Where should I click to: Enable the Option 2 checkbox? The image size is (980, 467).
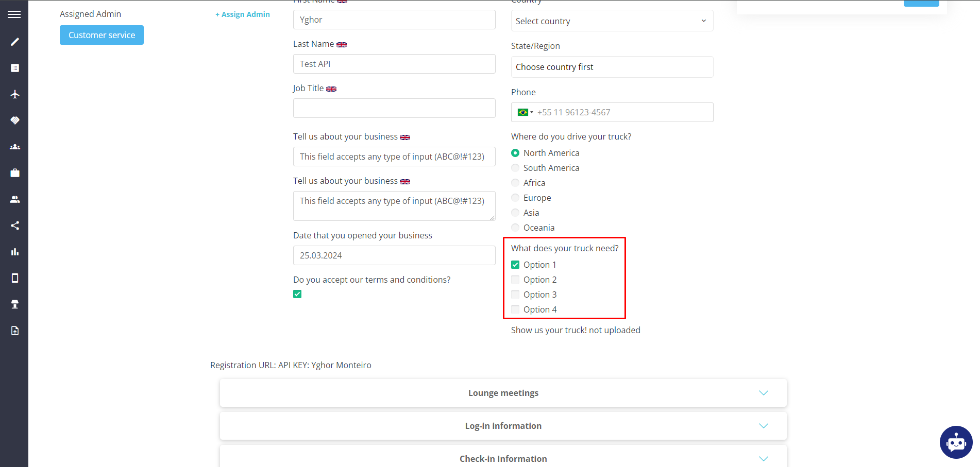(x=515, y=279)
